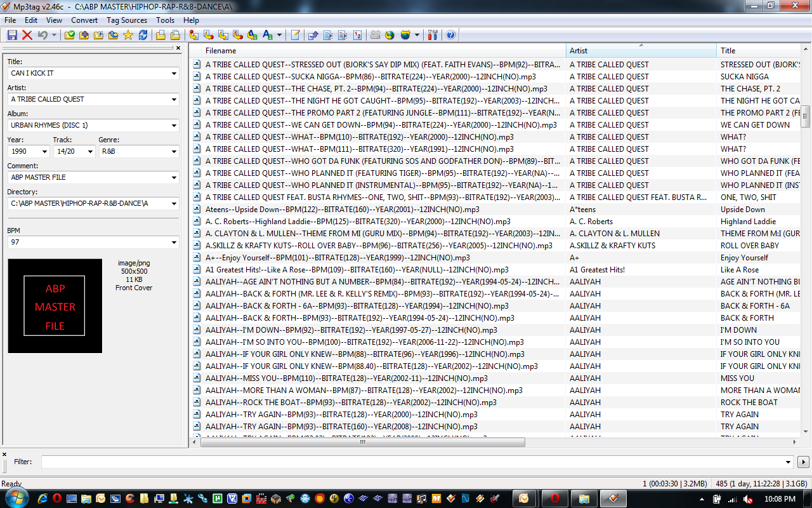Click the blue Refresh arrows icon
Image resolution: width=812 pixels, height=508 pixels.
(x=143, y=35)
